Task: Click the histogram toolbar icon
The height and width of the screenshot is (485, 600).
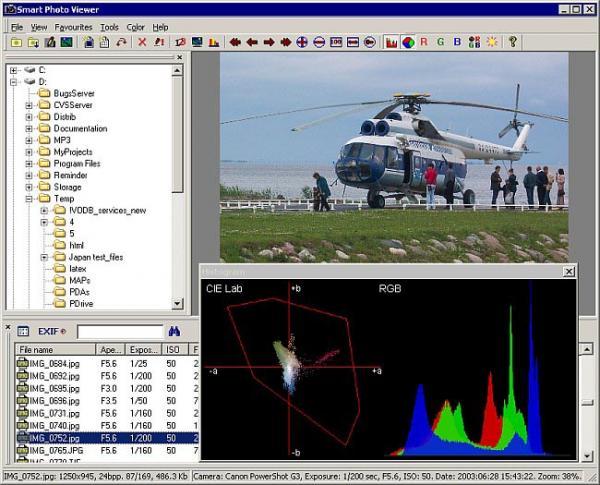Action: (391, 42)
